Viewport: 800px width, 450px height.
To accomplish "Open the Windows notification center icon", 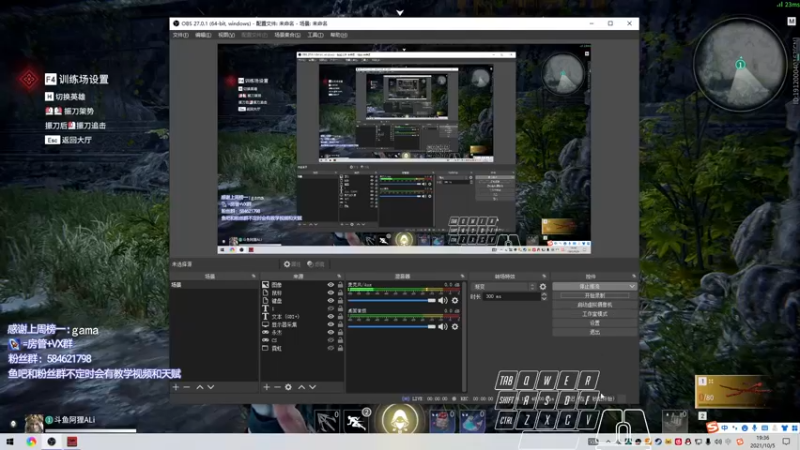I will [787, 442].
